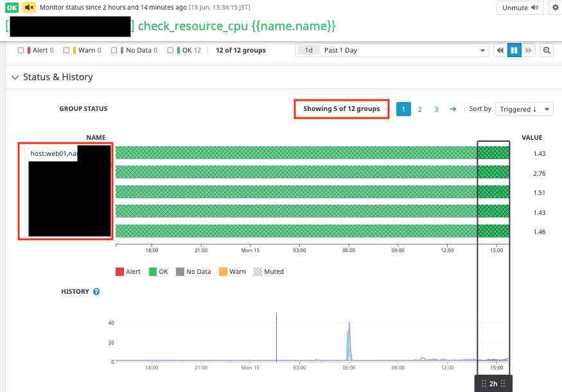Open the Past 1 Day timeframe dropdown

[392, 51]
